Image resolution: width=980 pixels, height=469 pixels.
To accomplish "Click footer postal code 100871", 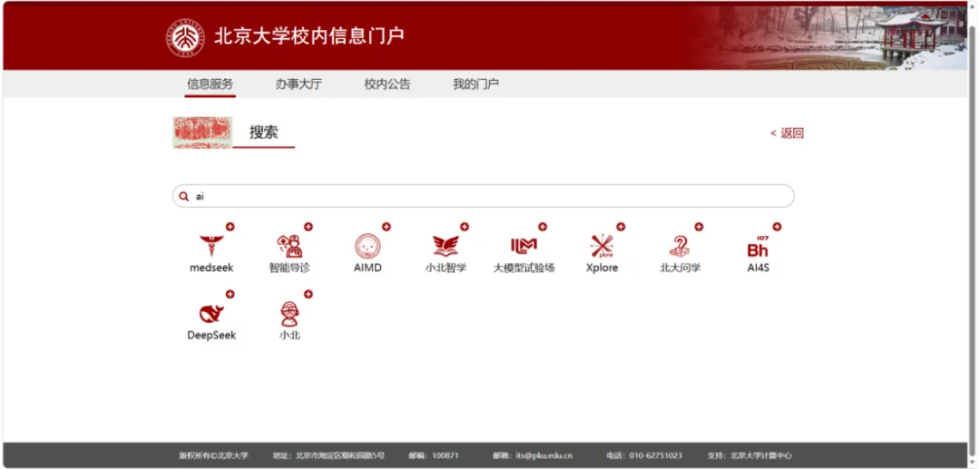I will tap(446, 456).
